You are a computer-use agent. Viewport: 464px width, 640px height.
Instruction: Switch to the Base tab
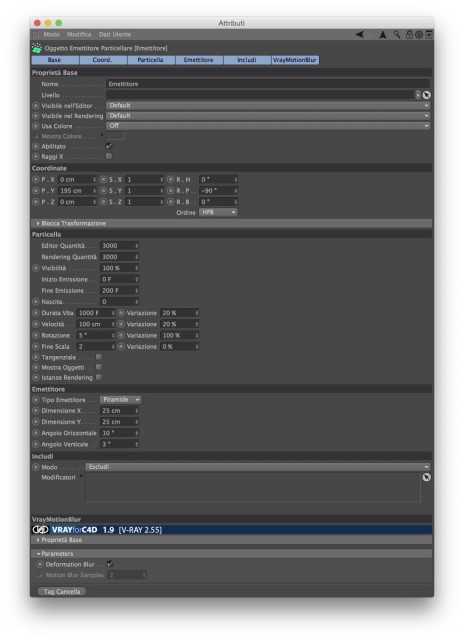point(55,60)
